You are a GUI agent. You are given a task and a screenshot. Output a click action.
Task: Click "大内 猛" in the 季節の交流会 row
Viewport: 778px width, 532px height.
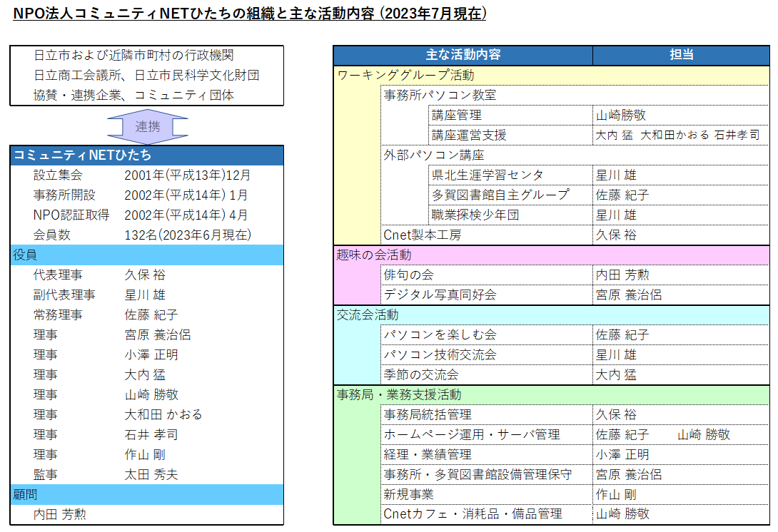(616, 374)
